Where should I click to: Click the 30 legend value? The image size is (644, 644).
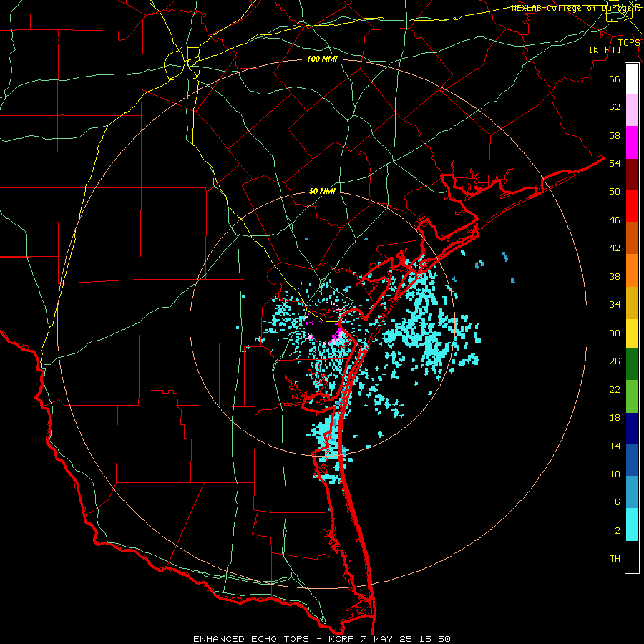615,333
